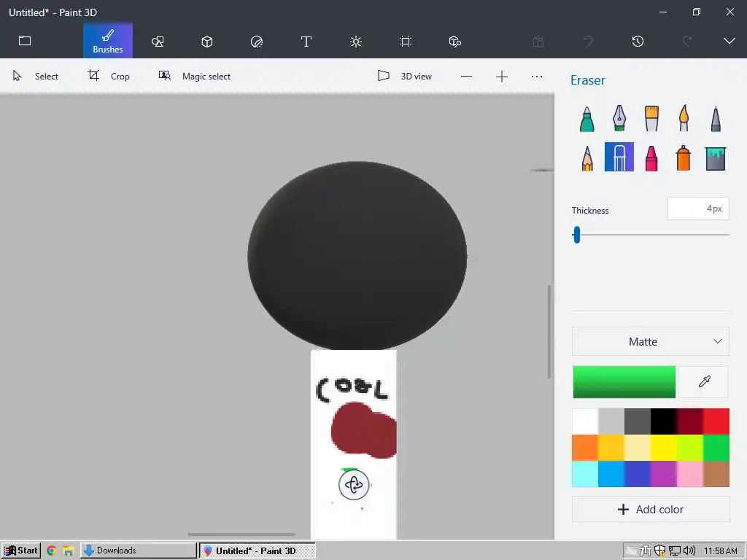Select the Pencil brush
This screenshot has width=747, height=560.
pyautogui.click(x=587, y=158)
